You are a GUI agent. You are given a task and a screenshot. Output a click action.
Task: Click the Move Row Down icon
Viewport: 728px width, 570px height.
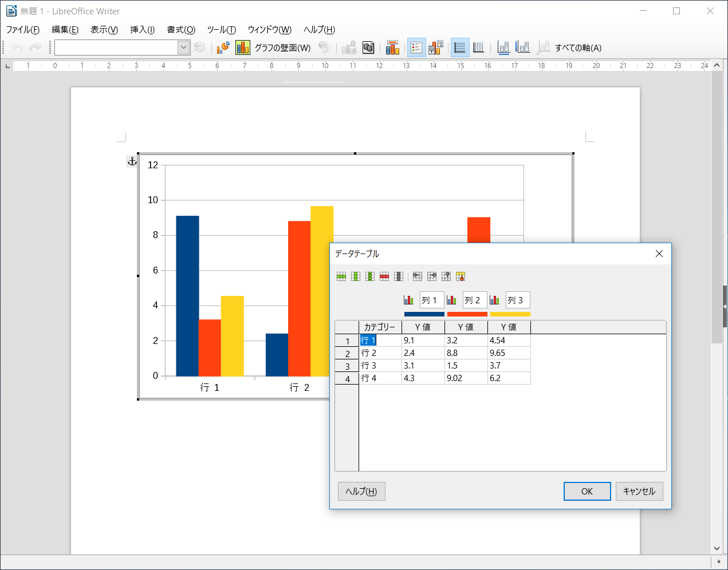[461, 276]
